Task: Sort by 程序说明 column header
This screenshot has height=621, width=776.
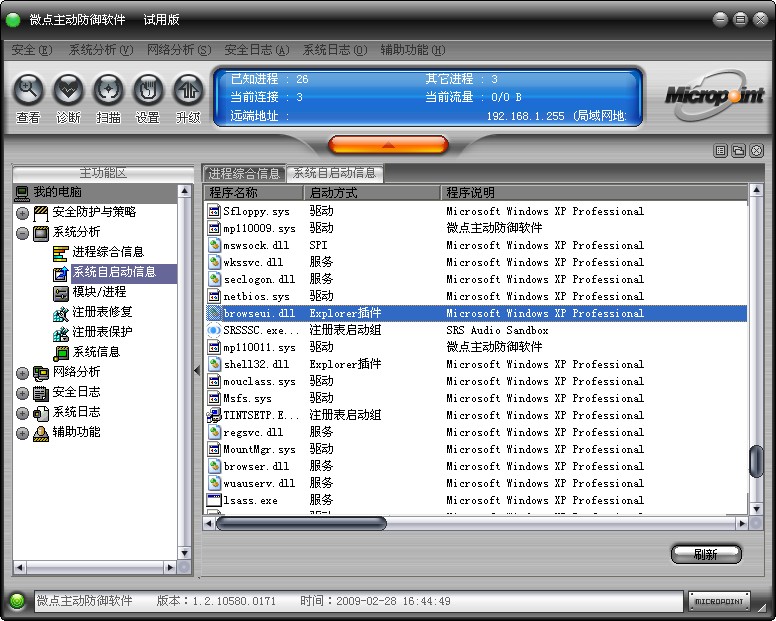Action: (x=594, y=192)
